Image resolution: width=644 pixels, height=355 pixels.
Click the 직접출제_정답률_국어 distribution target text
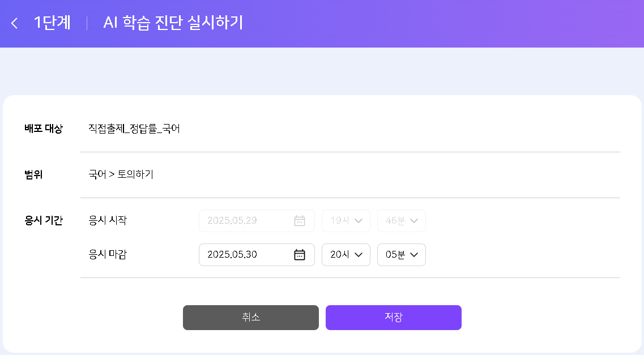click(134, 129)
